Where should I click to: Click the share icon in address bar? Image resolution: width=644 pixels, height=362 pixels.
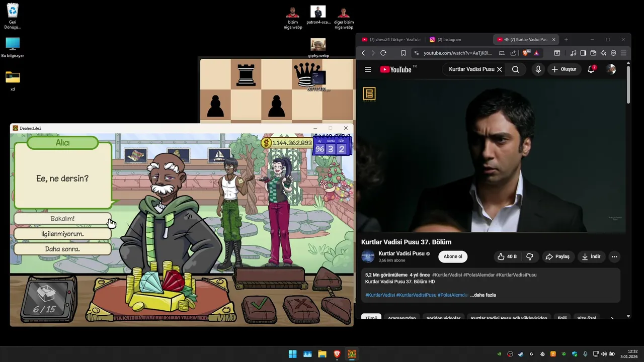(x=513, y=53)
